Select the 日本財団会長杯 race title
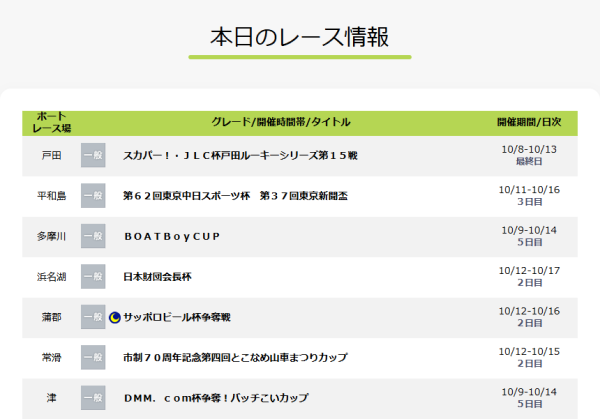600x419 pixels. (x=156, y=277)
